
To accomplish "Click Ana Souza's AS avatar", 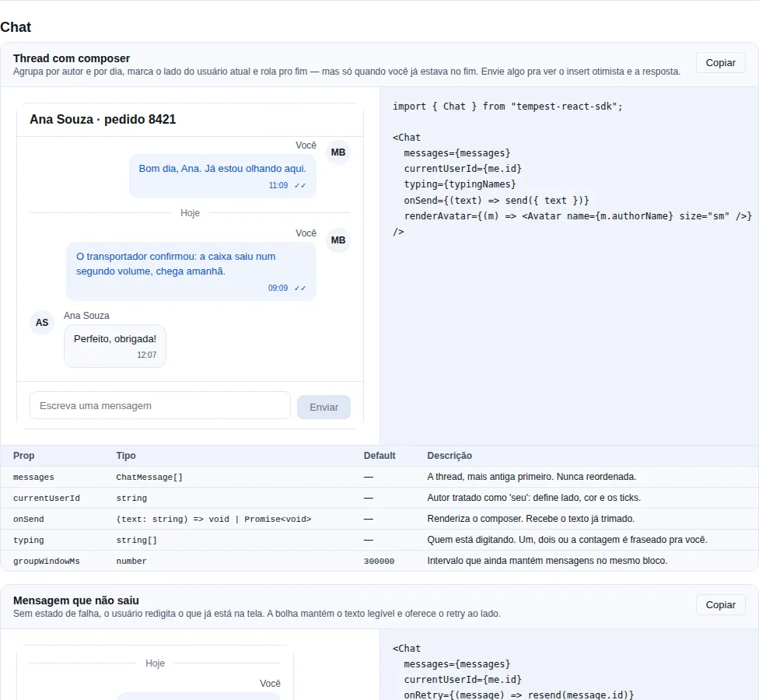I will coord(42,323).
